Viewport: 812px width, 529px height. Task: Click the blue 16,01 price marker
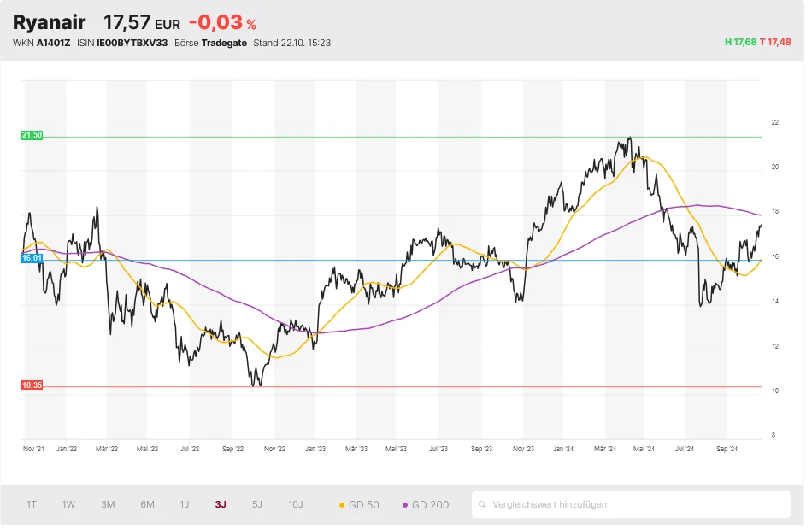32,258
